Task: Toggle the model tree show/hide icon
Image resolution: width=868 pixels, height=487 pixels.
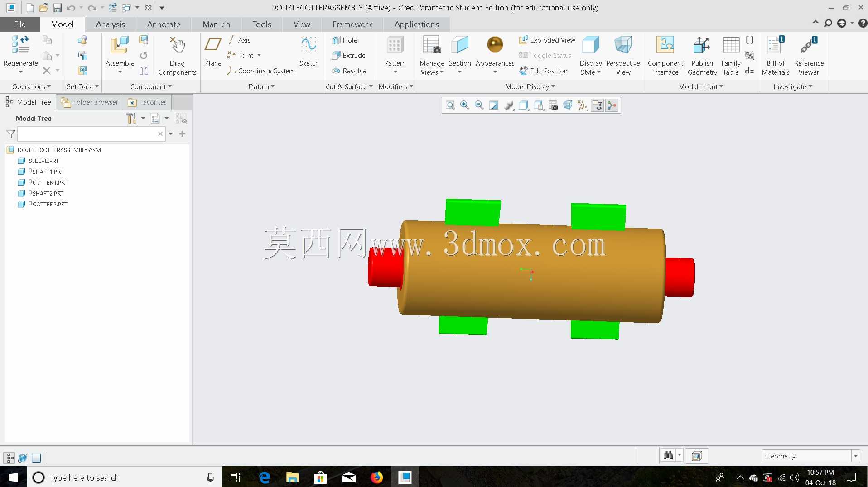Action: tap(181, 119)
